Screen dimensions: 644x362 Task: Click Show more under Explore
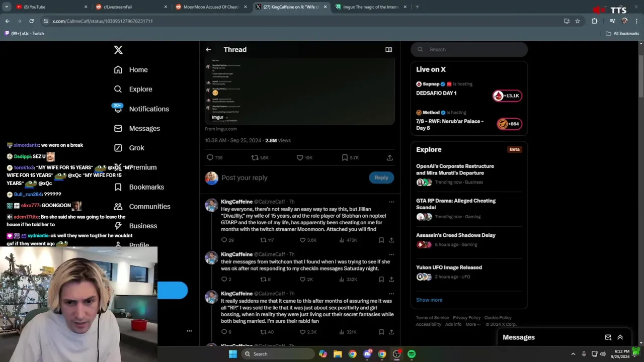coord(429,300)
